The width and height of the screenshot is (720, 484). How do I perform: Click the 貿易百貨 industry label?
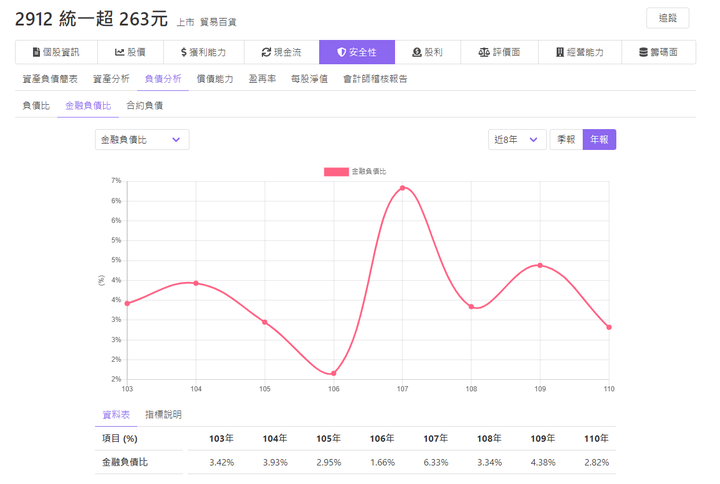(218, 22)
